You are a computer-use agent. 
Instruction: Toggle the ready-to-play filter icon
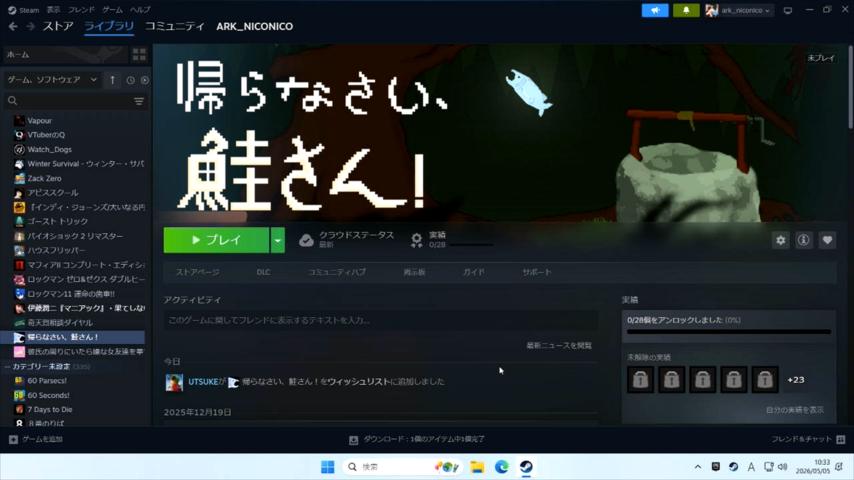pyautogui.click(x=144, y=80)
